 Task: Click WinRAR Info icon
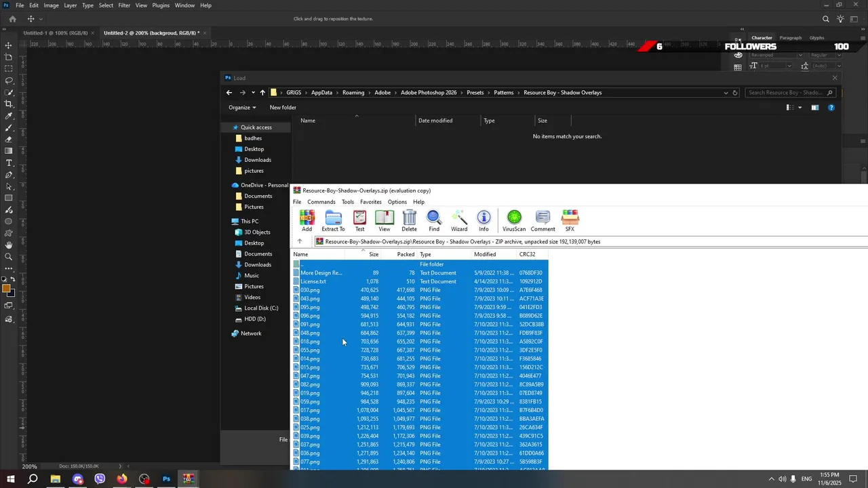484,221
